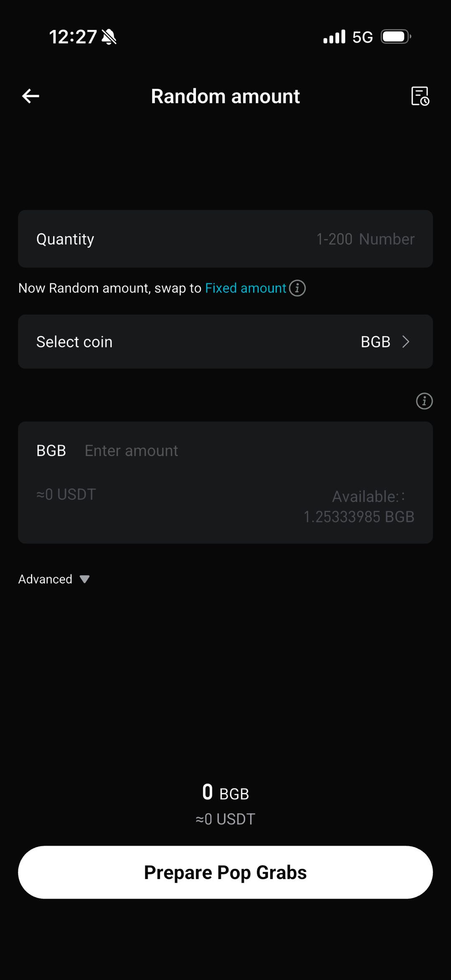Viewport: 451px width, 980px height.
Task: Click the muted notification bell in status bar
Action: click(x=109, y=37)
